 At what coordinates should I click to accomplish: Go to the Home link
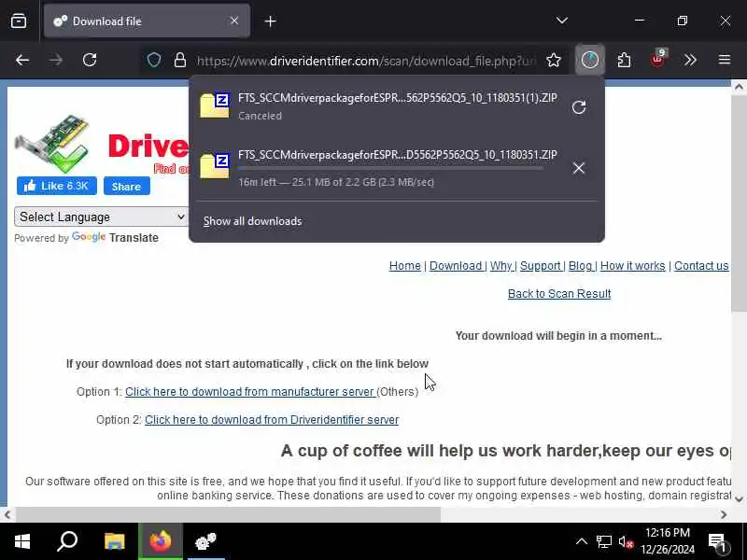click(405, 266)
